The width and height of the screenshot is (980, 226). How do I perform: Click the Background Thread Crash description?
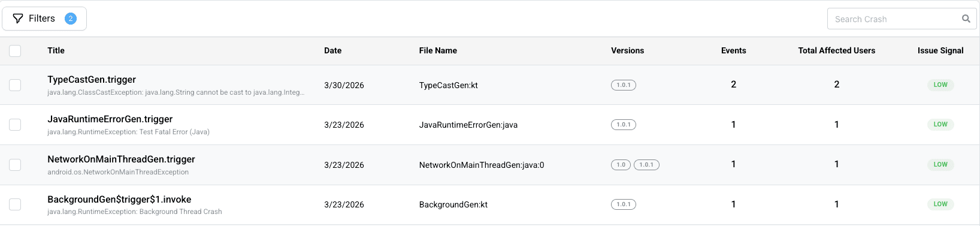[134, 212]
